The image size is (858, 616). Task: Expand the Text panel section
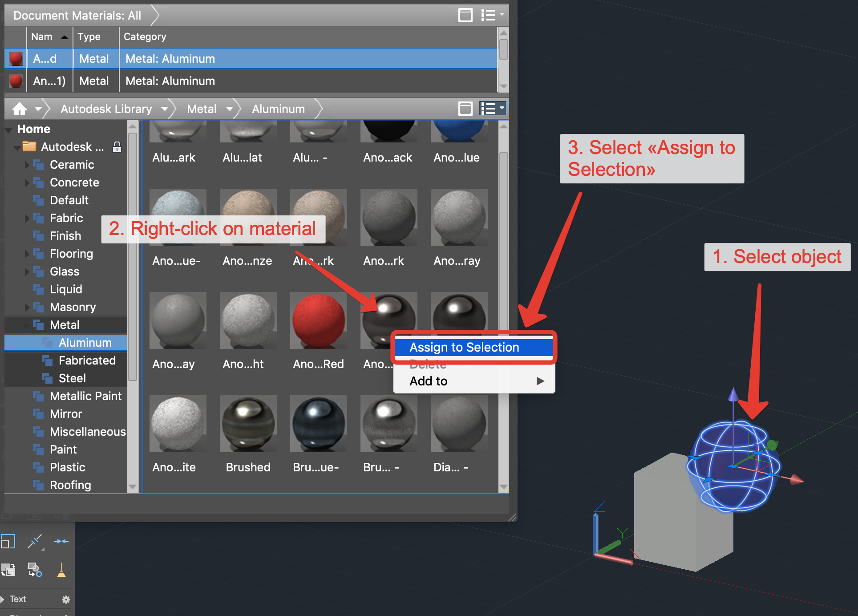[x=3, y=599]
